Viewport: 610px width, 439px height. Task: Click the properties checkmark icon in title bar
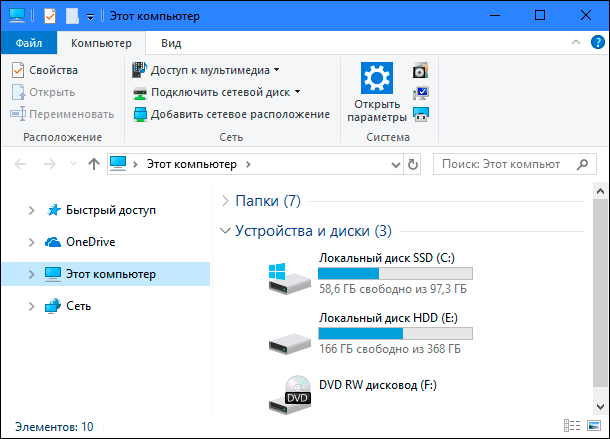(50, 16)
